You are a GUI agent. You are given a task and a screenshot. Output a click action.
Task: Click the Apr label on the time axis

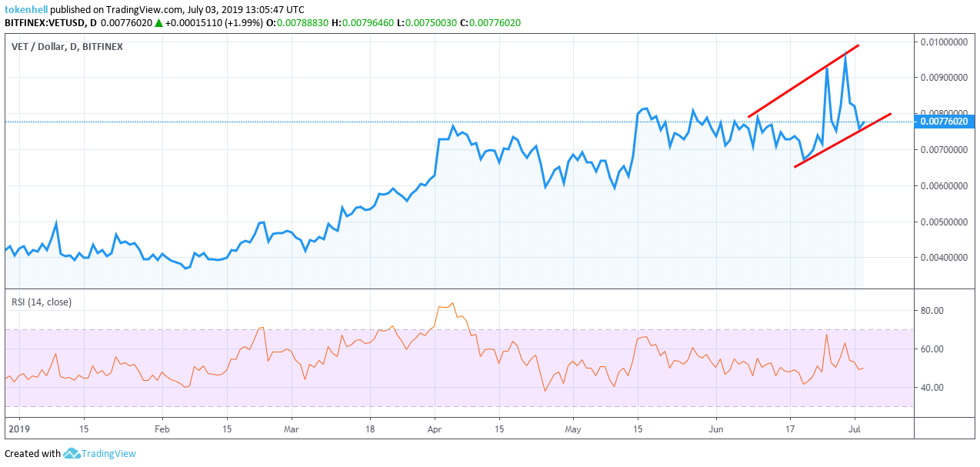coord(434,428)
